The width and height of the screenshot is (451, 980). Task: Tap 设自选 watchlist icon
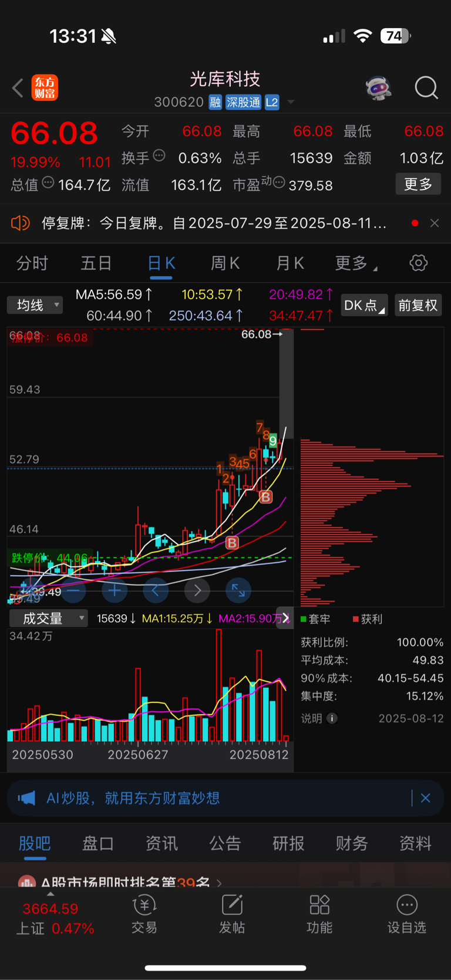pos(407,914)
